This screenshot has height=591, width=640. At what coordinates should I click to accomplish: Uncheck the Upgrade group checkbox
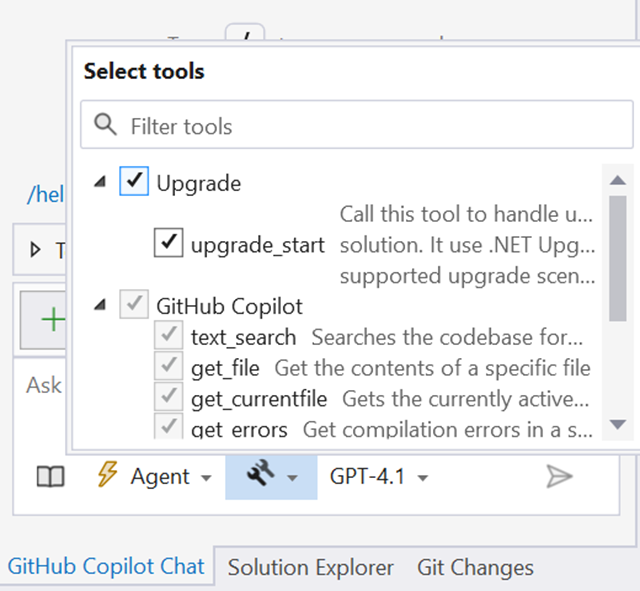pyautogui.click(x=134, y=181)
